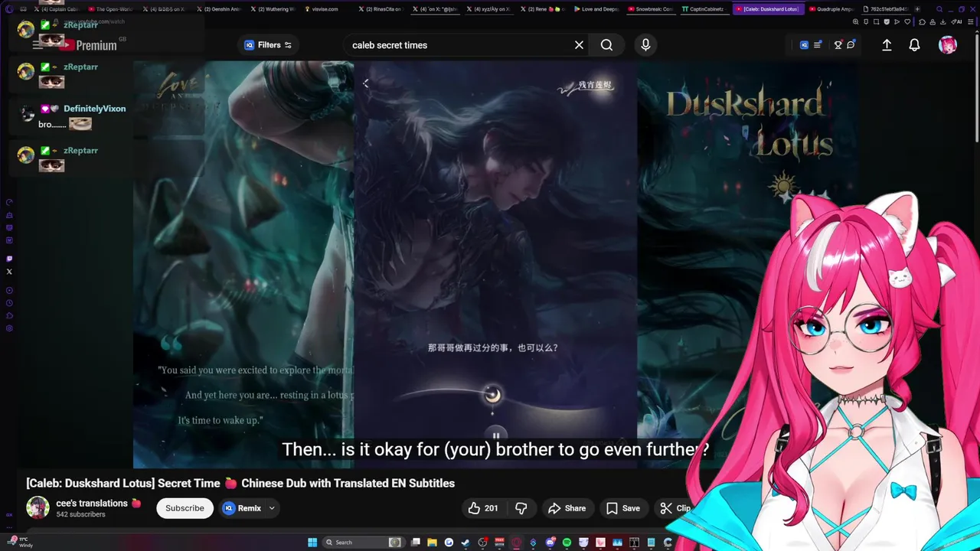Open X from the browser sidebar
This screenshot has height=551, width=980.
[x=9, y=272]
